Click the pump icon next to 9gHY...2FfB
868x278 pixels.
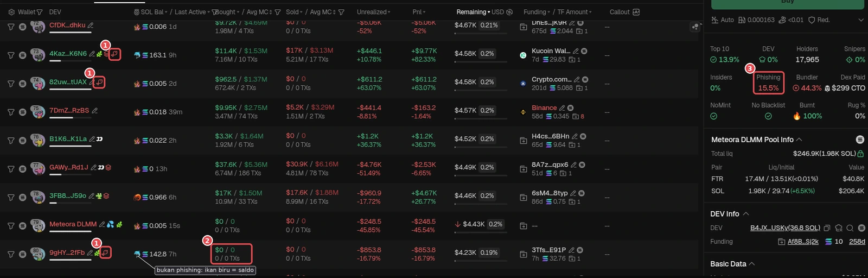[106, 252]
